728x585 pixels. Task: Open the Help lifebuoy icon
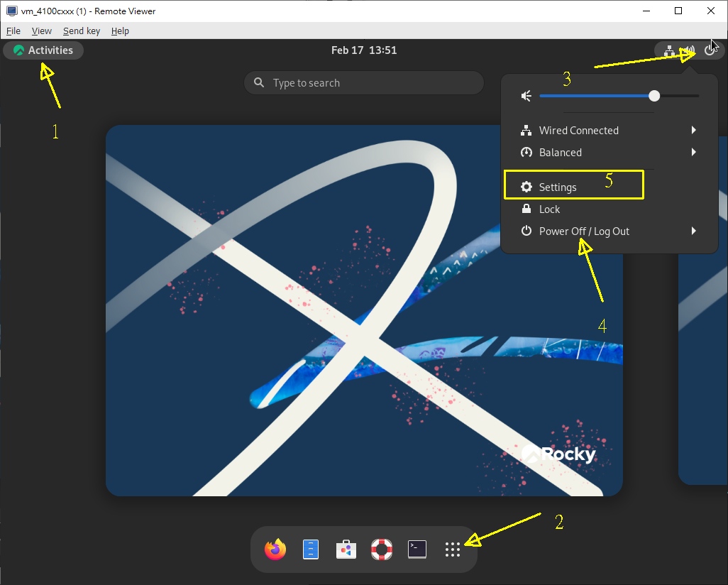(x=382, y=550)
